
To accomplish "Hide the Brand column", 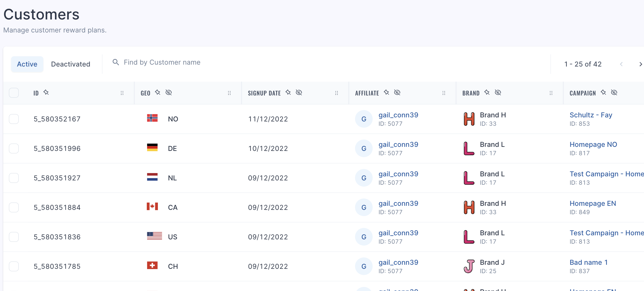I will tap(498, 92).
